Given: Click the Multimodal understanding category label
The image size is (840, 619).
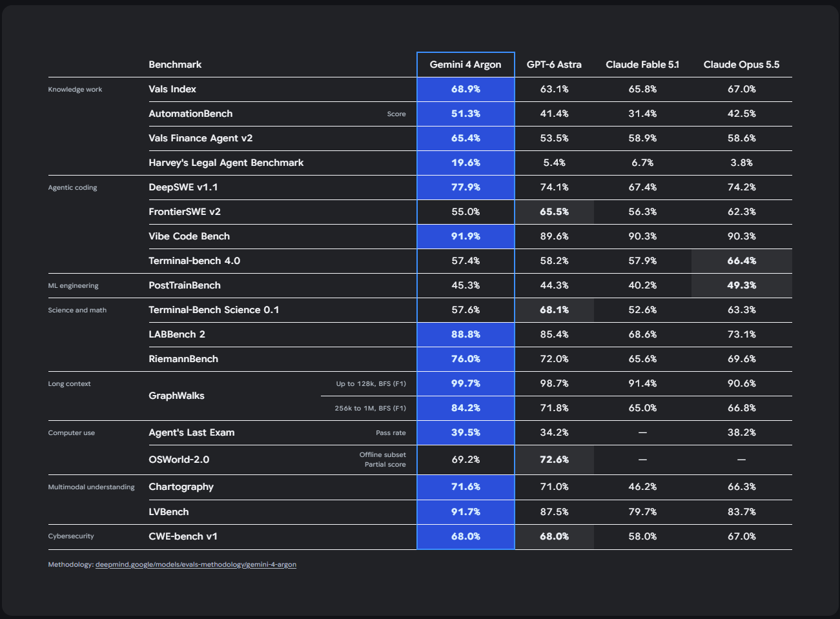Looking at the screenshot, I should click(x=91, y=487).
